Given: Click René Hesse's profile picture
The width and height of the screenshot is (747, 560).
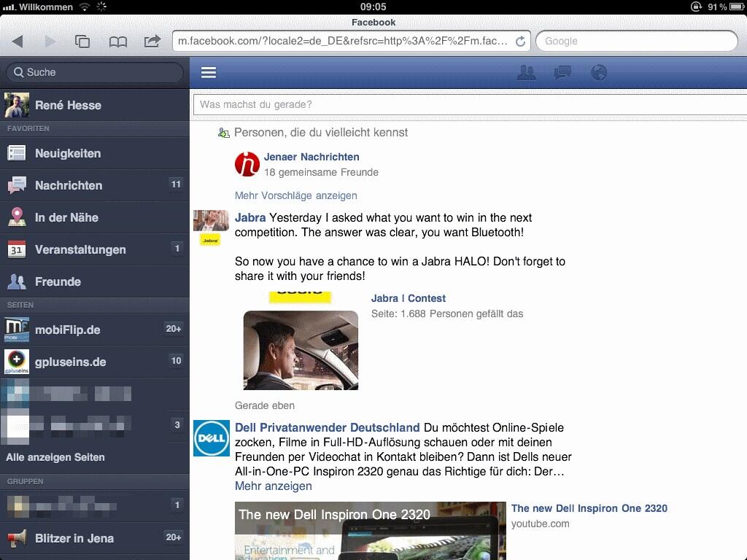Looking at the screenshot, I should click(x=17, y=105).
